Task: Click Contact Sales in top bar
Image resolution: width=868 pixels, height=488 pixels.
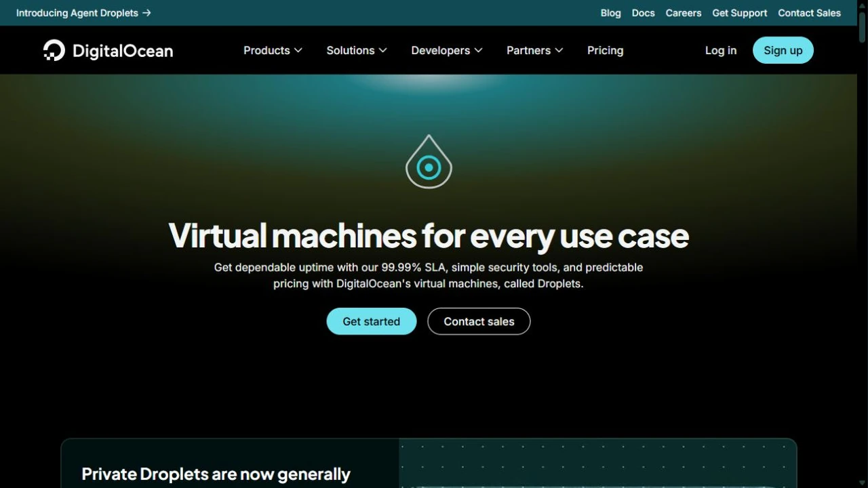Action: point(809,13)
